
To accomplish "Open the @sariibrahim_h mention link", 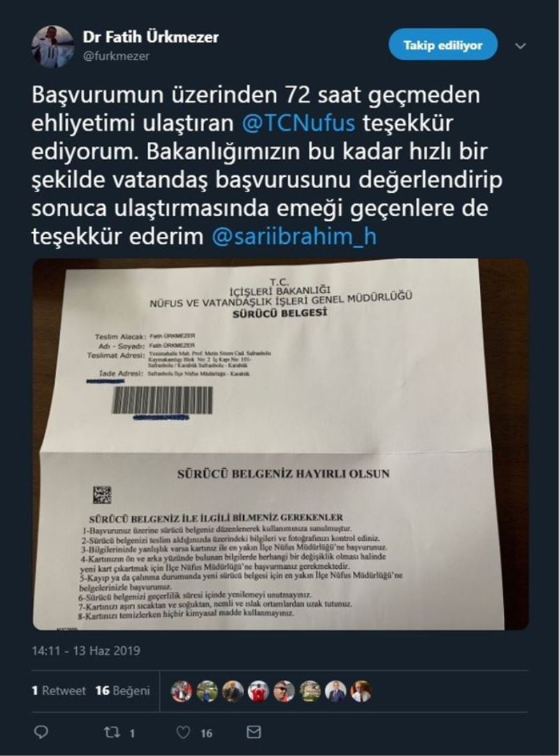I will (x=293, y=236).
